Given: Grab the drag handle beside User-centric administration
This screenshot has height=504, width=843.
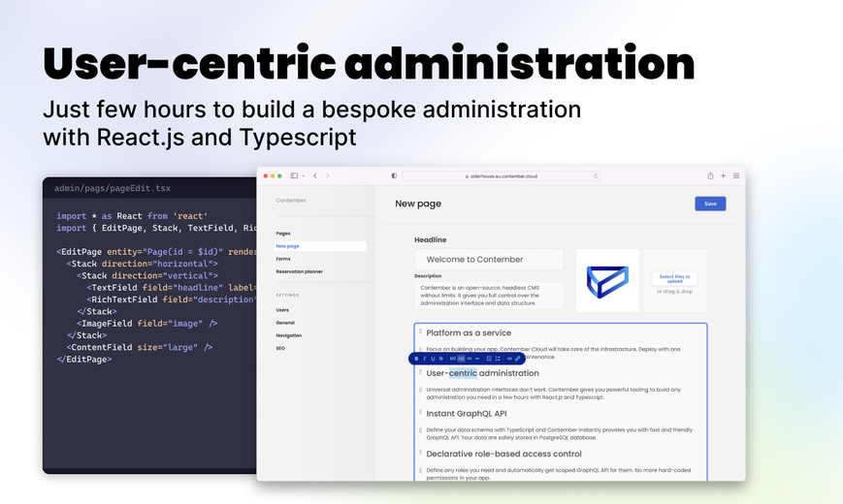Looking at the screenshot, I should coord(420,372).
